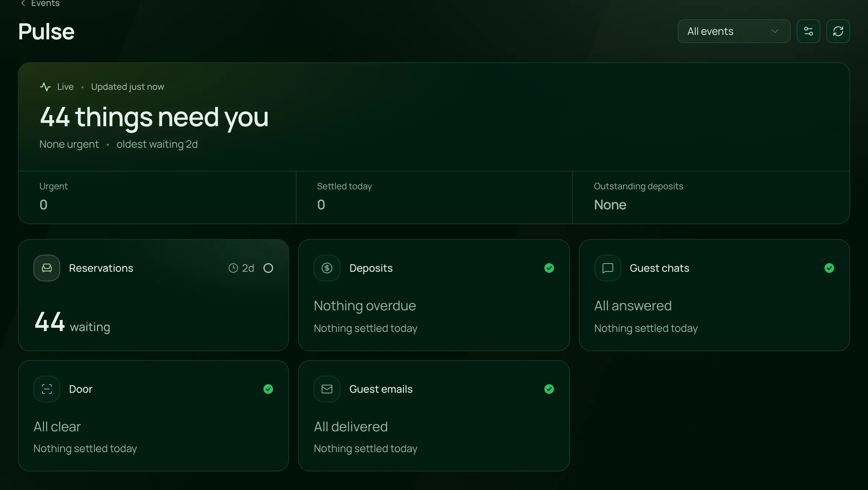Click the Pulse page title
The image size is (868, 490).
pyautogui.click(x=46, y=32)
